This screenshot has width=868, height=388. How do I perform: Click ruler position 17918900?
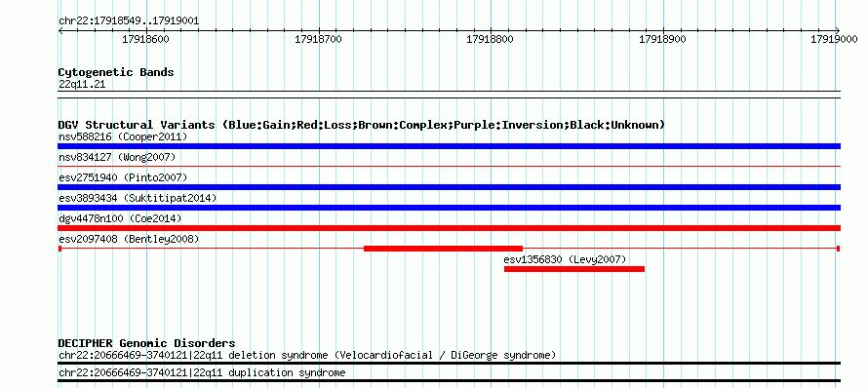(662, 39)
